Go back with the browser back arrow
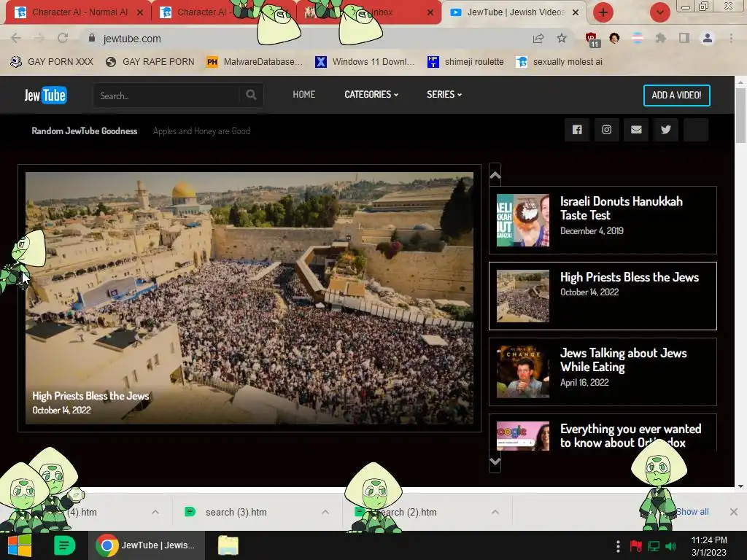This screenshot has width=747, height=560. pos(16,38)
